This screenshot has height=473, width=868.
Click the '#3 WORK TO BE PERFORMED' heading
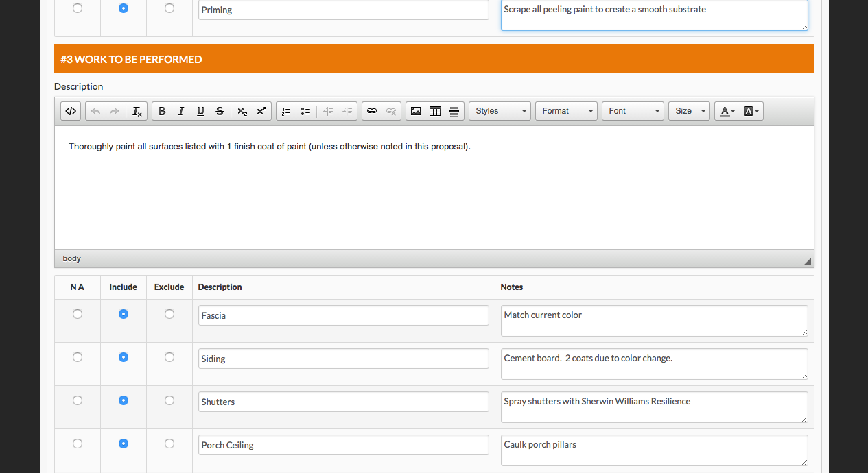[131, 59]
